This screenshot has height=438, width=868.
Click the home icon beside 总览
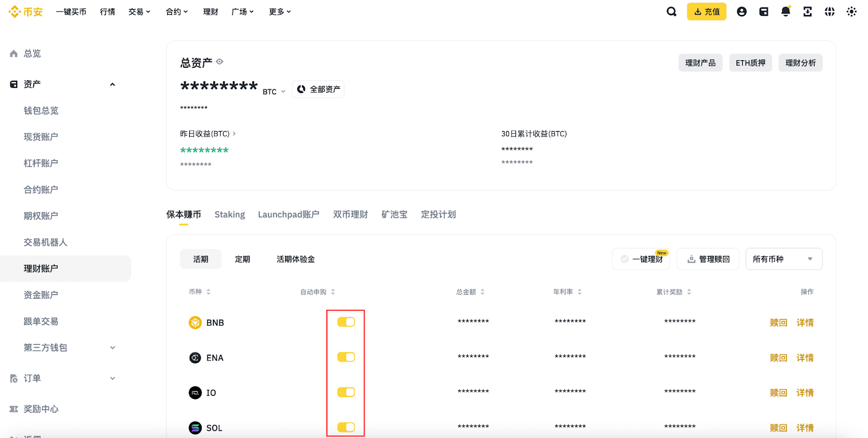(x=14, y=54)
